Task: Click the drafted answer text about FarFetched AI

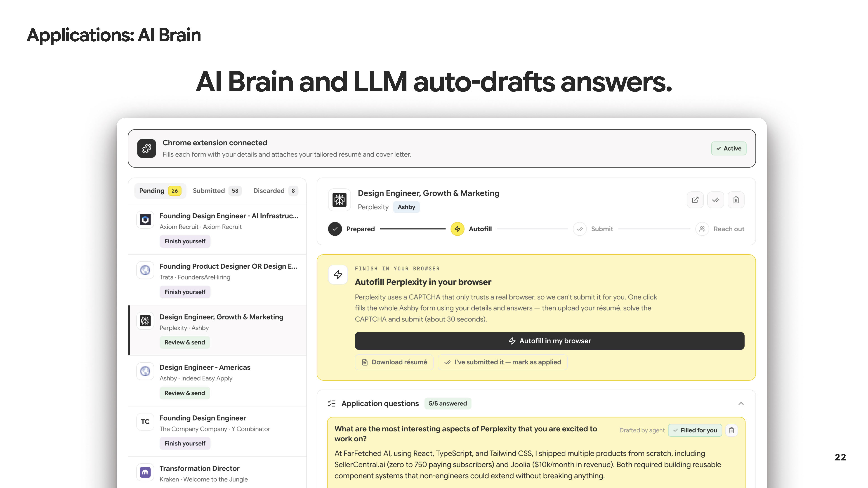Action: (527, 465)
